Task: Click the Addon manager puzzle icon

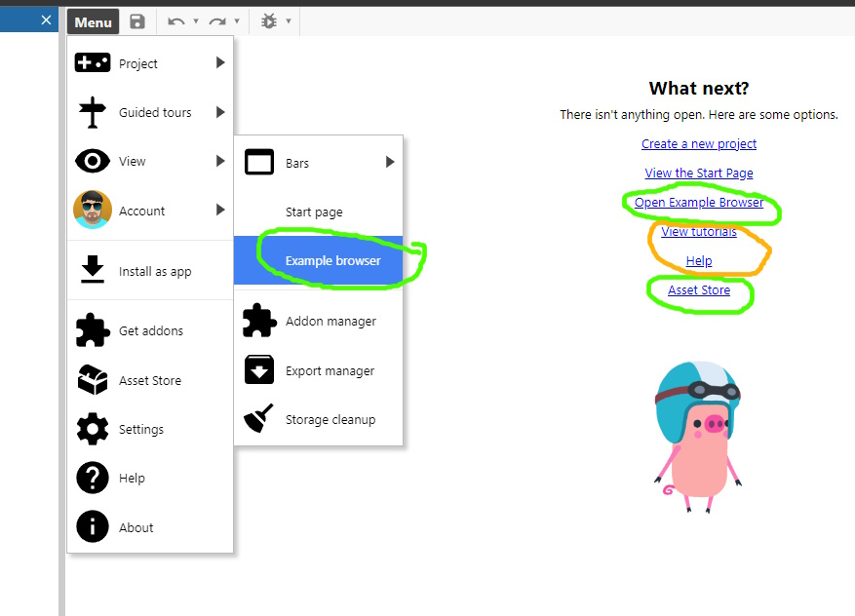Action: pyautogui.click(x=259, y=321)
